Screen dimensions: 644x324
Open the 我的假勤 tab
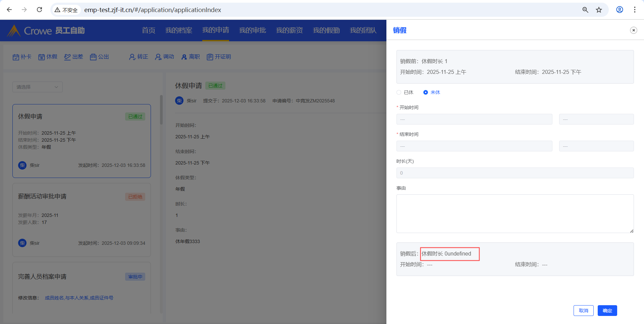point(326,31)
